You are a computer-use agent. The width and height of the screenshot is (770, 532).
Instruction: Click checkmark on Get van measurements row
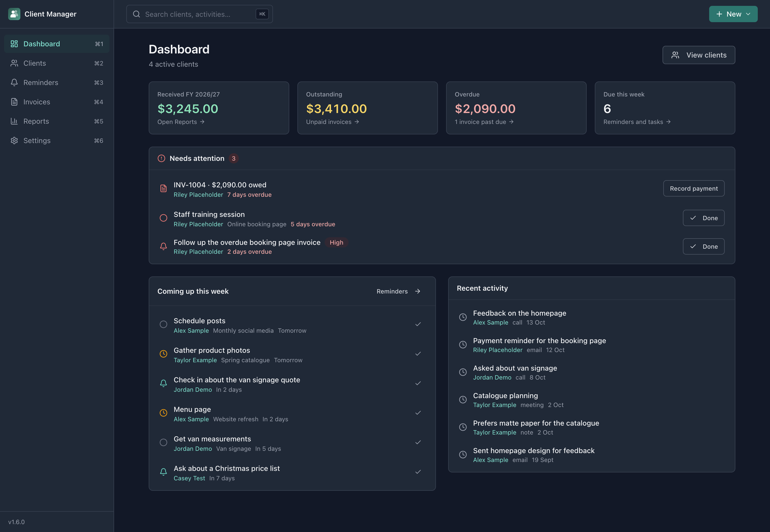(418, 442)
